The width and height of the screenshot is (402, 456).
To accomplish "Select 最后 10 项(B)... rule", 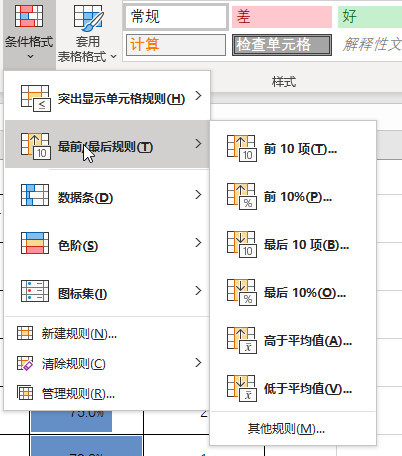I will [293, 244].
